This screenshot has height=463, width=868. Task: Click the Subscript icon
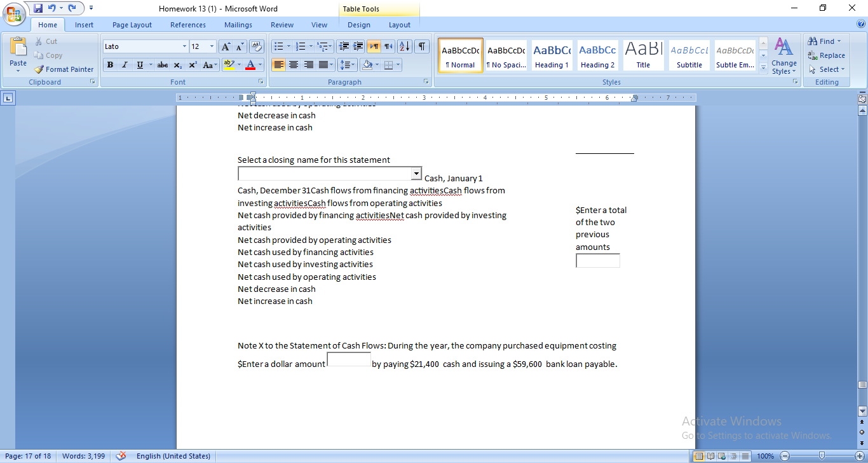tap(178, 65)
